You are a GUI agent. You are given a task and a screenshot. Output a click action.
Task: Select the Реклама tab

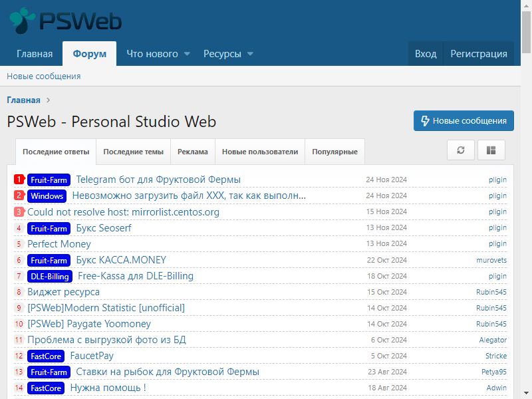click(193, 152)
